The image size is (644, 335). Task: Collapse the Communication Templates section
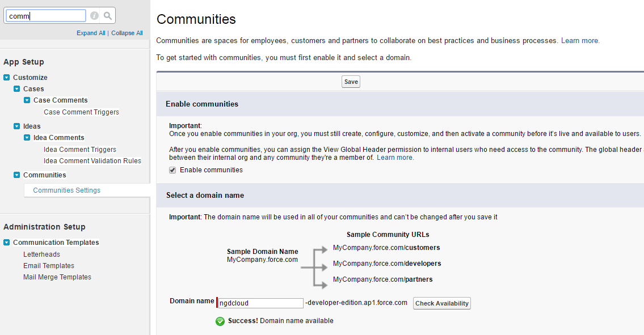tap(6, 242)
